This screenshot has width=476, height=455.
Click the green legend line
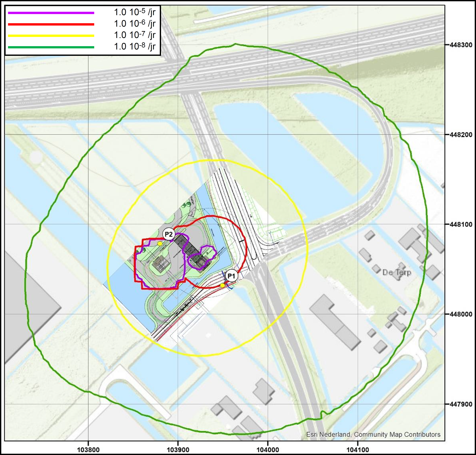(x=51, y=47)
